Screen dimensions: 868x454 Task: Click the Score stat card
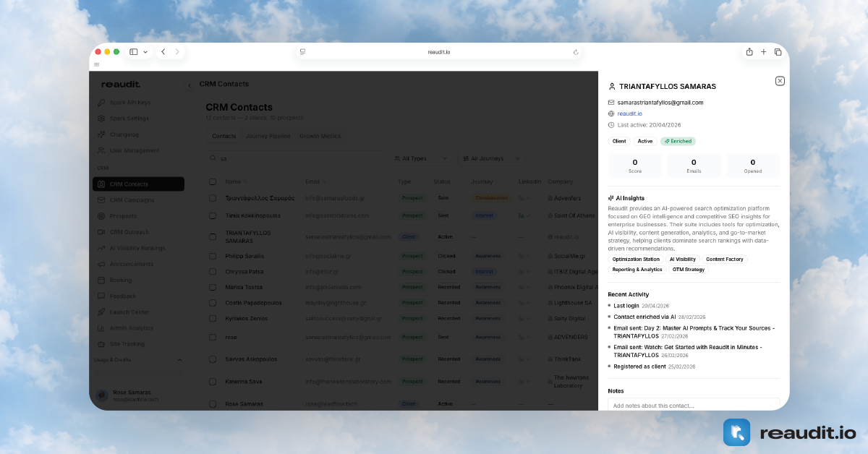tap(635, 166)
